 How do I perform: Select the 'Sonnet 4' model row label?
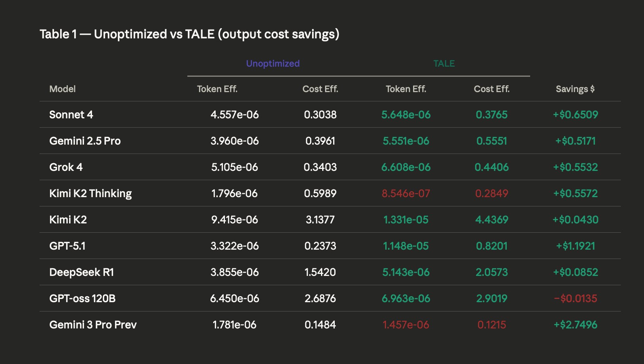[x=71, y=115]
